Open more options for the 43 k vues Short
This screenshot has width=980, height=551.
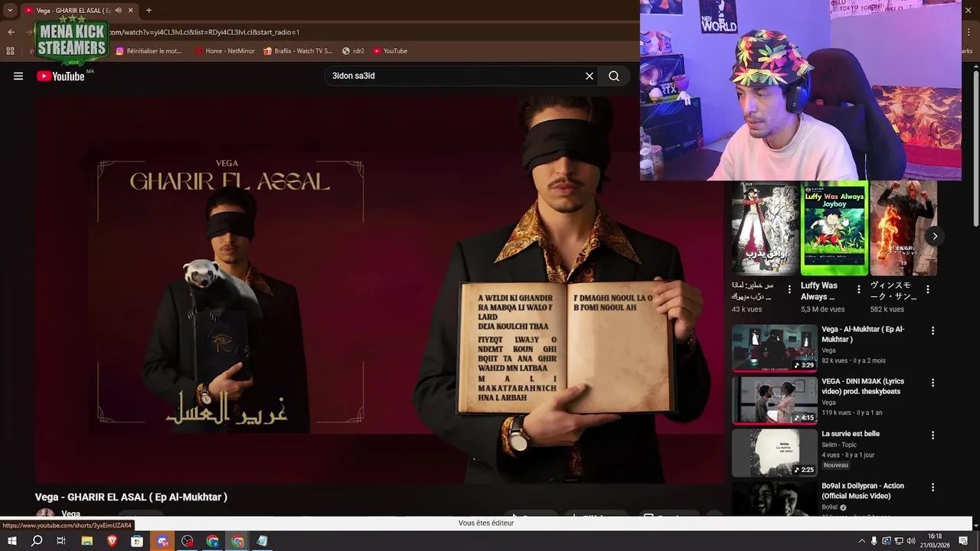[x=789, y=290]
